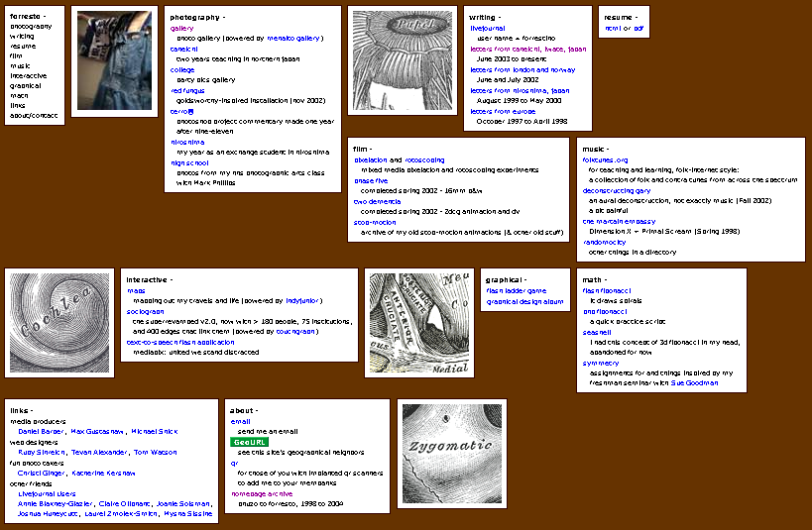This screenshot has height=530, width=812.
Task: Go to links in the forresto menu
Action: (17, 106)
